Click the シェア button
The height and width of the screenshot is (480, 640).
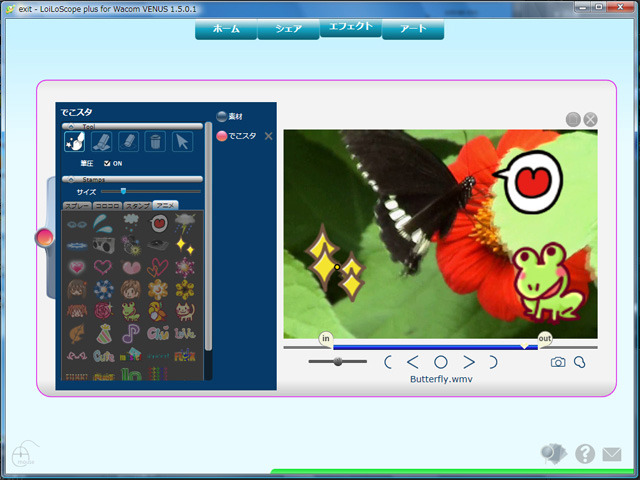tap(288, 29)
